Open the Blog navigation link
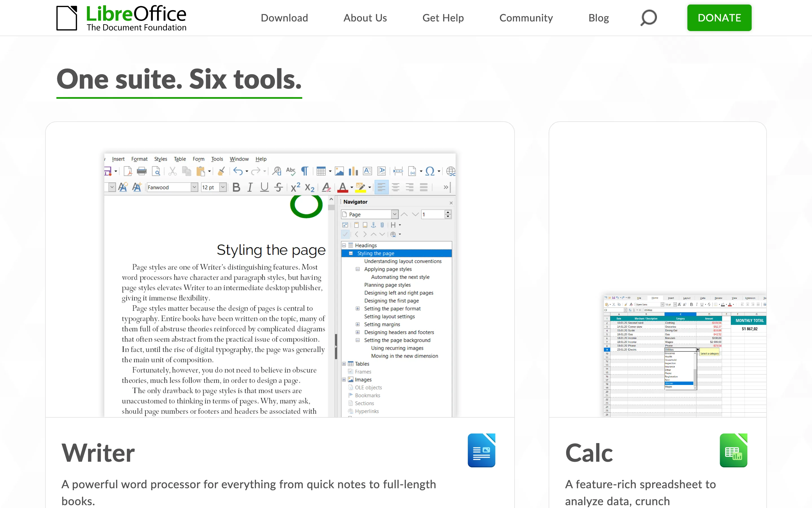 pos(599,18)
